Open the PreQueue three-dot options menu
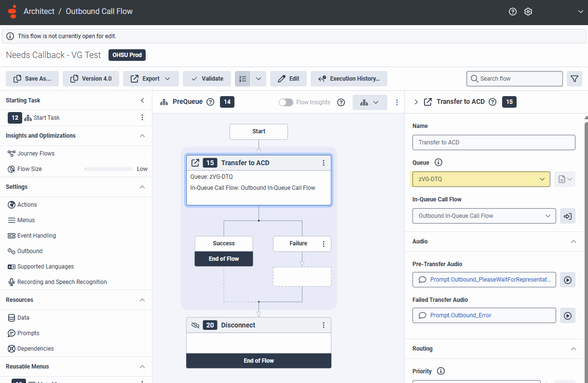Image resolution: width=588 pixels, height=383 pixels. click(x=397, y=102)
